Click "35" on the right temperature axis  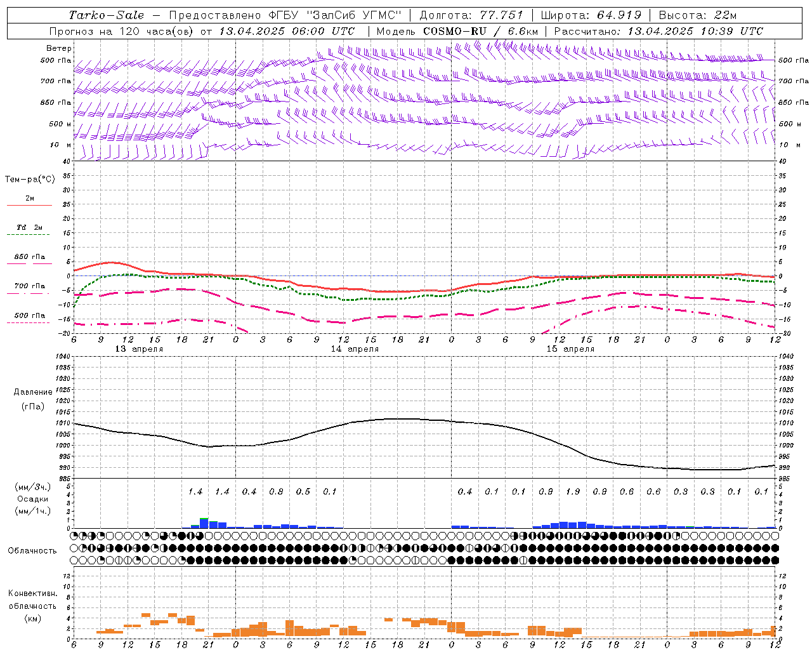coord(782,176)
